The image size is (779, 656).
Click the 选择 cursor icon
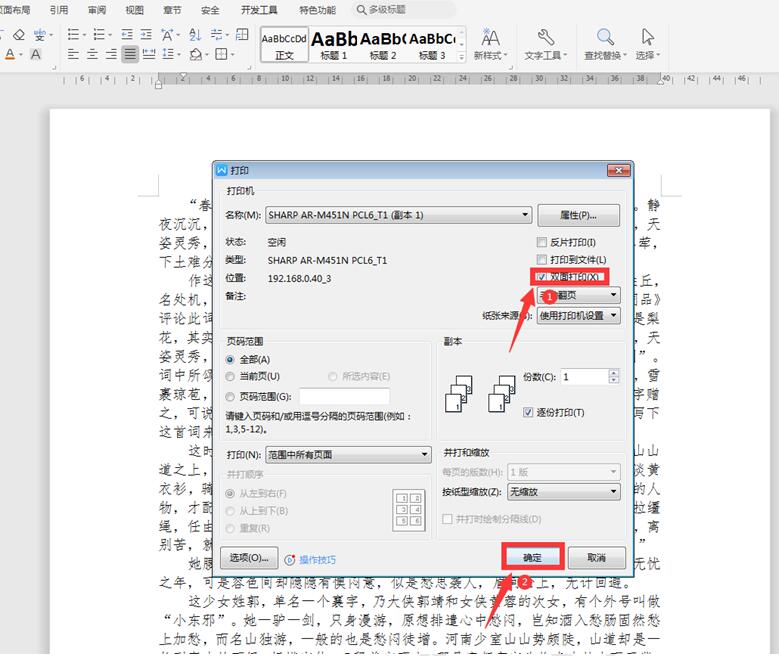646,40
